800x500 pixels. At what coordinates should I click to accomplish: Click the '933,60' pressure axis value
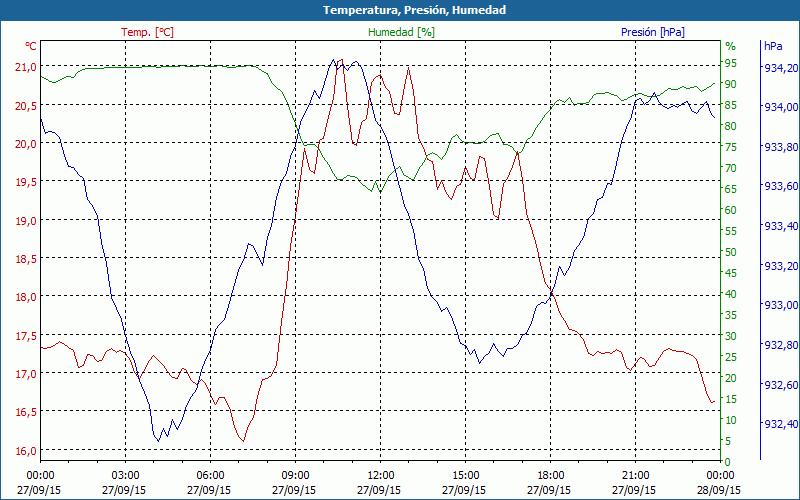[x=779, y=186]
